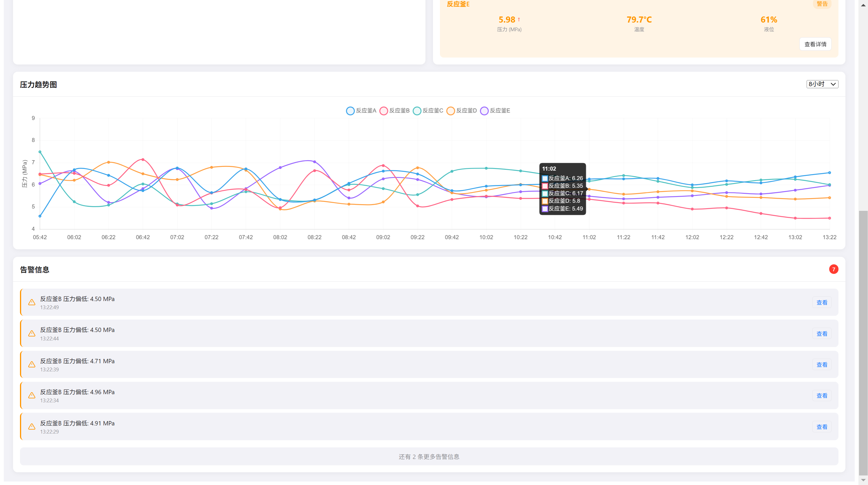Screen dimensions: 868x485
Task: Click the scrollbar down arrow
Action: click(x=863, y=480)
